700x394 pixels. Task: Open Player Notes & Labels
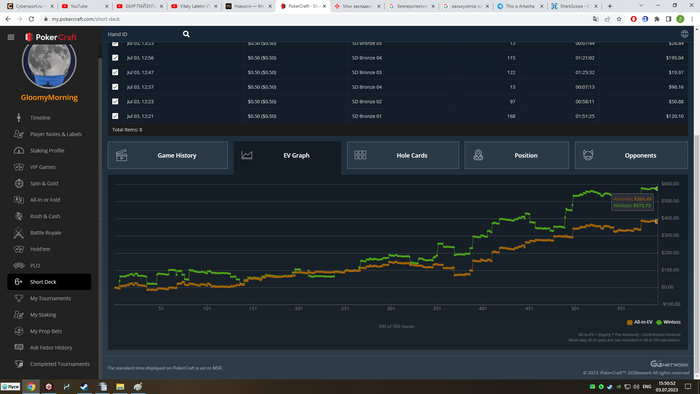click(56, 134)
